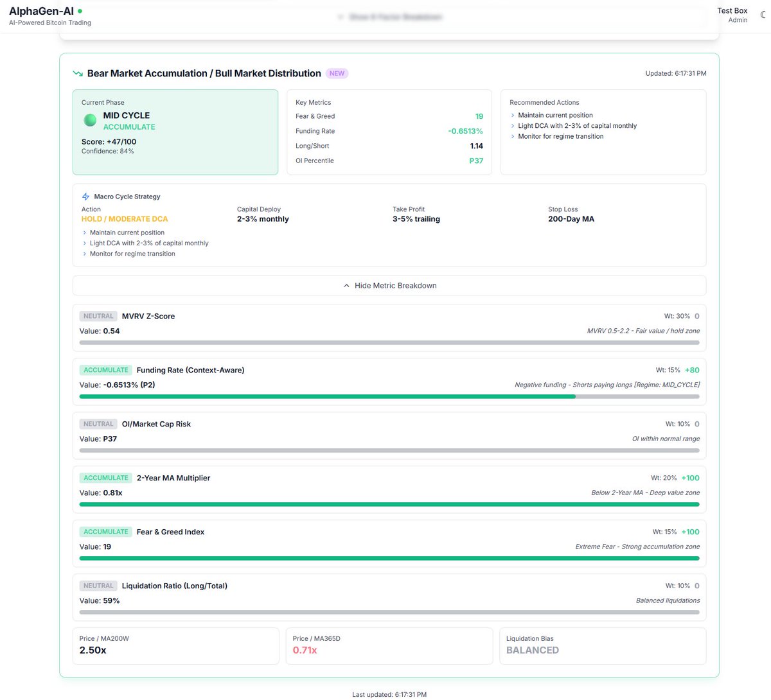Click Capital Deploy 2-3% monthly value

click(x=263, y=219)
